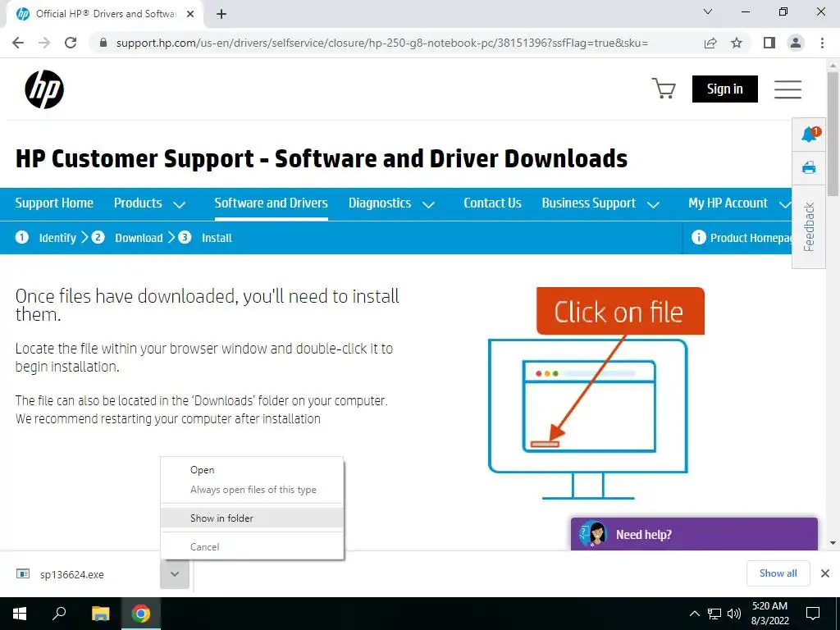The height and width of the screenshot is (630, 840).
Task: Go to the Download step
Action: [127, 237]
